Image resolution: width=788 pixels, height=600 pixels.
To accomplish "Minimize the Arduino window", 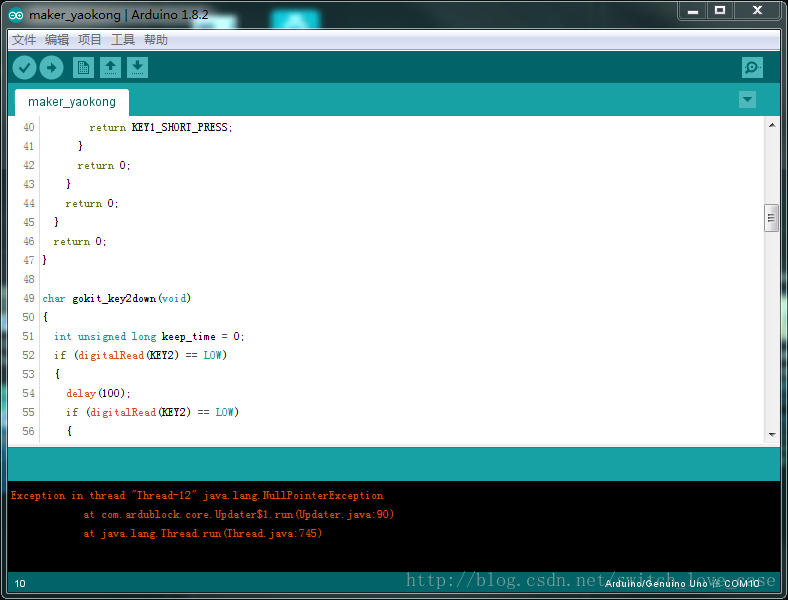I will click(x=693, y=10).
